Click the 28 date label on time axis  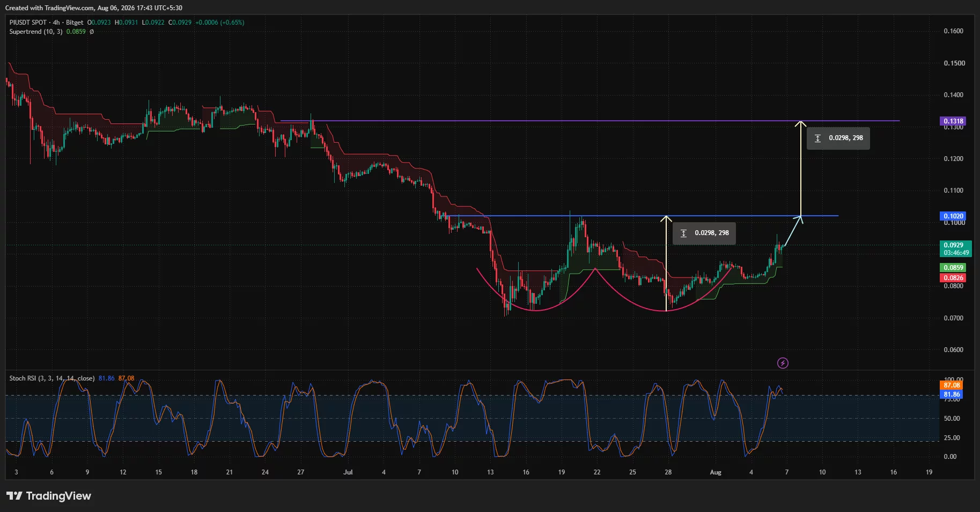tap(668, 472)
